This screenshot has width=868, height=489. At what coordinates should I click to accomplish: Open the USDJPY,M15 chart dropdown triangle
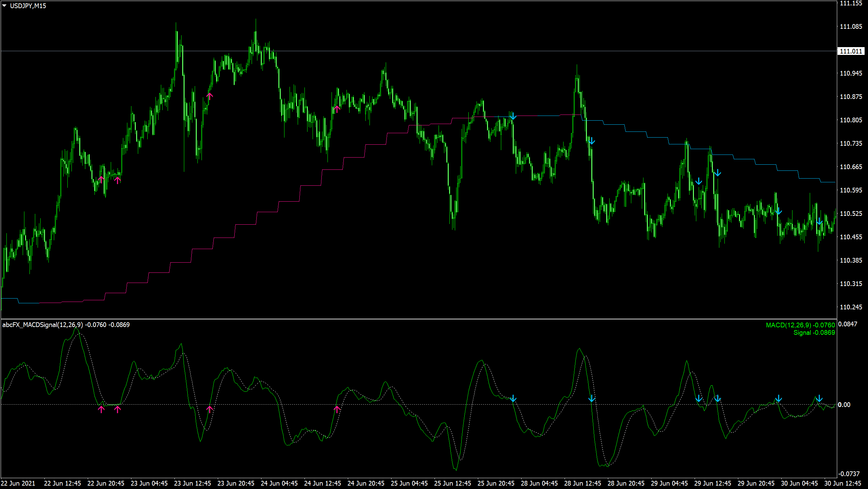coord(4,6)
